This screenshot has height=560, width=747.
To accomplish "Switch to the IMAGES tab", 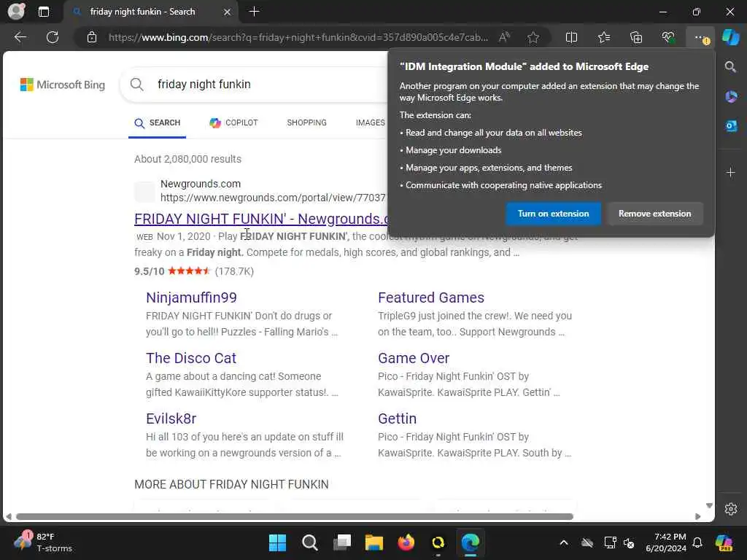I will click(x=370, y=122).
